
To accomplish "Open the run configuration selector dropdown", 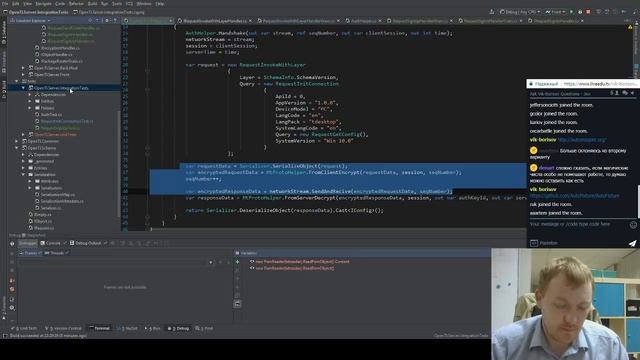I will point(556,12).
